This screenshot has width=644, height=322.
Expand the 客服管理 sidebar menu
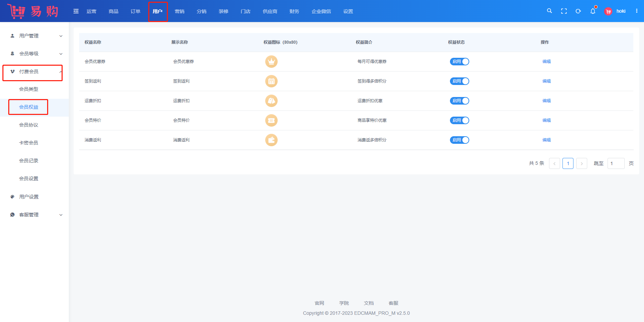(x=34, y=215)
